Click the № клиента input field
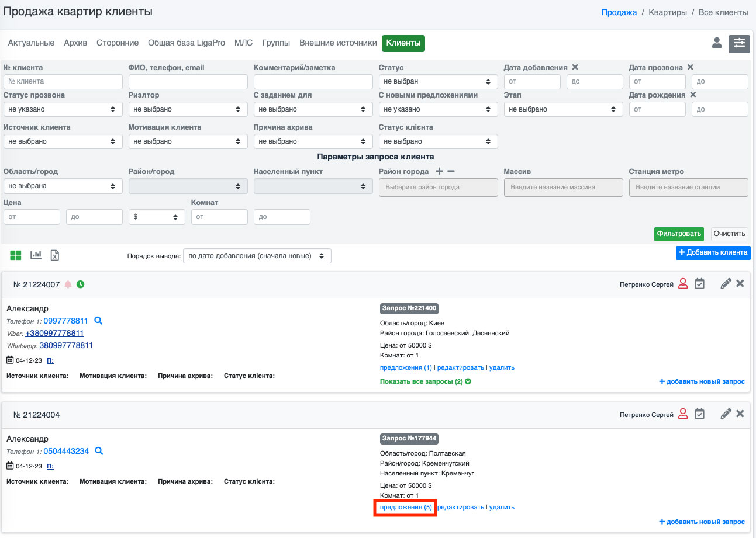Viewport: 756px width, 538px height. click(63, 82)
